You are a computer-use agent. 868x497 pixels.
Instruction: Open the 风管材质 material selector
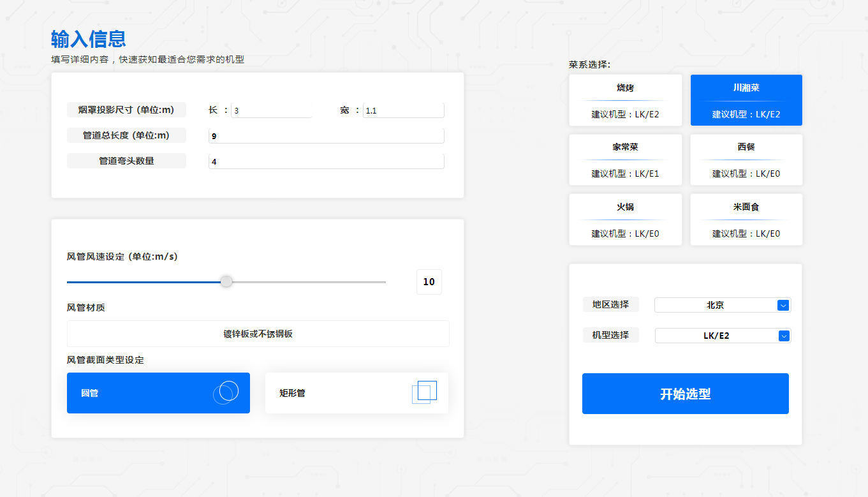[x=258, y=334]
